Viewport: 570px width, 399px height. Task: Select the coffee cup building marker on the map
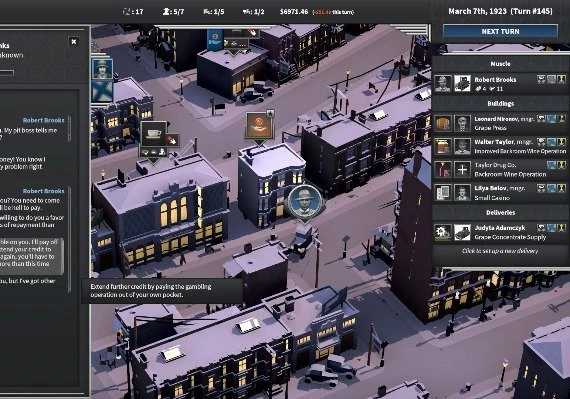pos(154,134)
